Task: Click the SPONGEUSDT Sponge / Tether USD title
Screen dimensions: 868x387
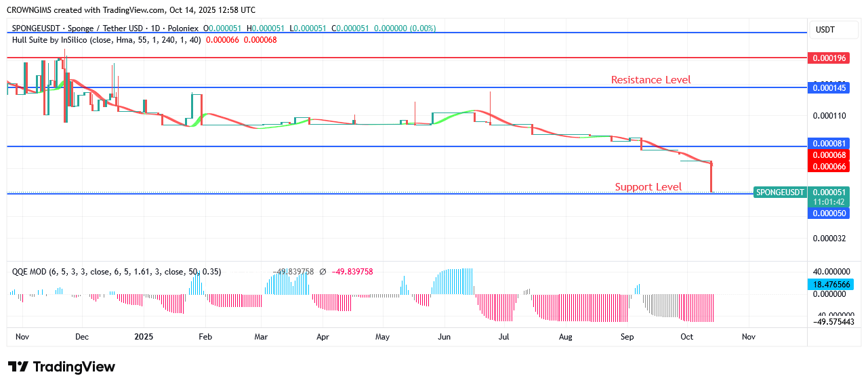Action: click(105, 28)
